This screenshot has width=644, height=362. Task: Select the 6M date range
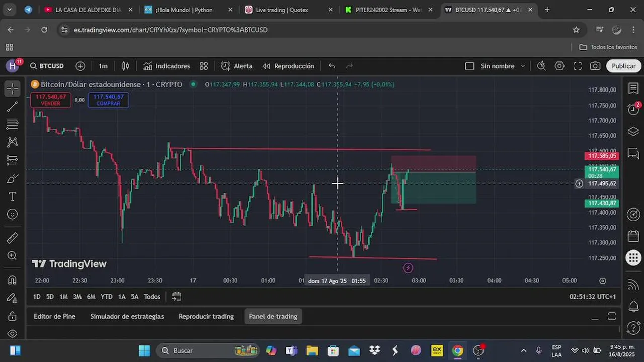tap(91, 297)
